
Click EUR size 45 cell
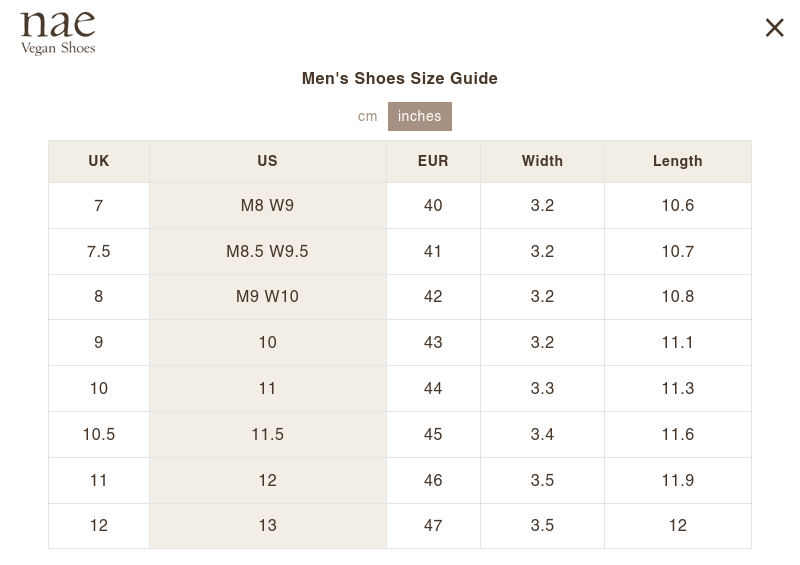[x=433, y=434]
